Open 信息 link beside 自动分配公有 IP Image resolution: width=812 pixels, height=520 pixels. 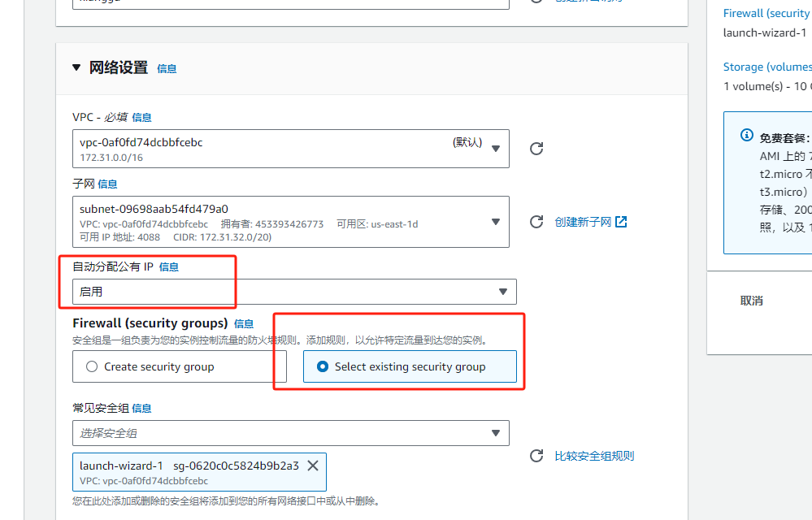tap(169, 267)
